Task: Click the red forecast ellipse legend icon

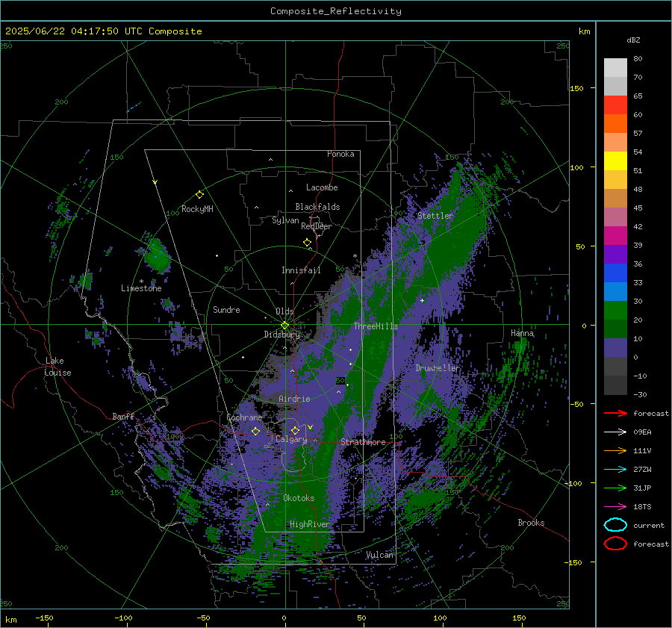Action: pyautogui.click(x=615, y=544)
